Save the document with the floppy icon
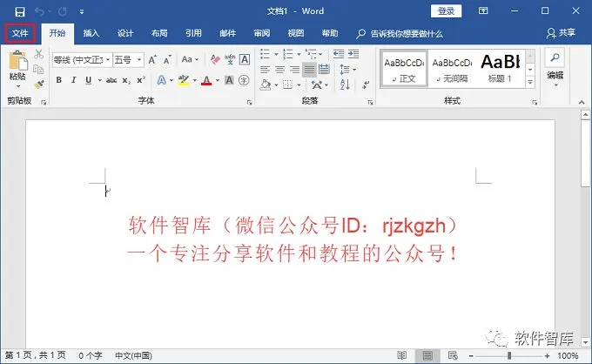 coord(20,11)
